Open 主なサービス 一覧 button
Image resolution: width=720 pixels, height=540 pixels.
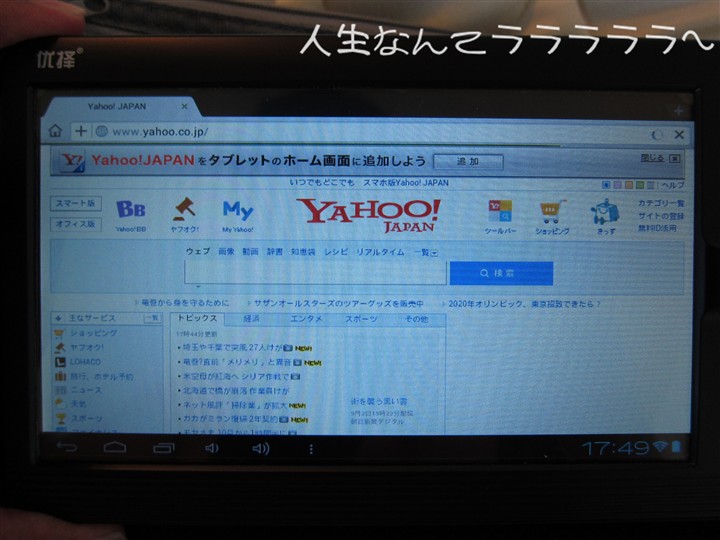[x=152, y=318]
